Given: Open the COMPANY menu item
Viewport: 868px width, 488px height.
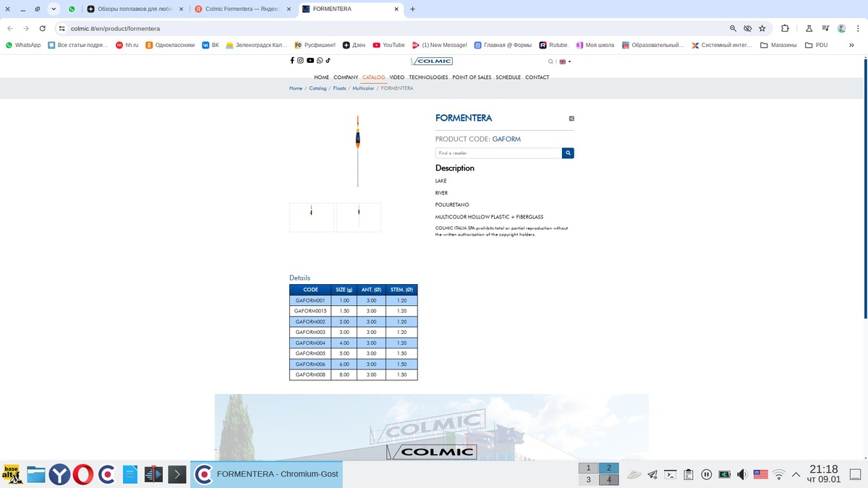Looking at the screenshot, I should [346, 77].
